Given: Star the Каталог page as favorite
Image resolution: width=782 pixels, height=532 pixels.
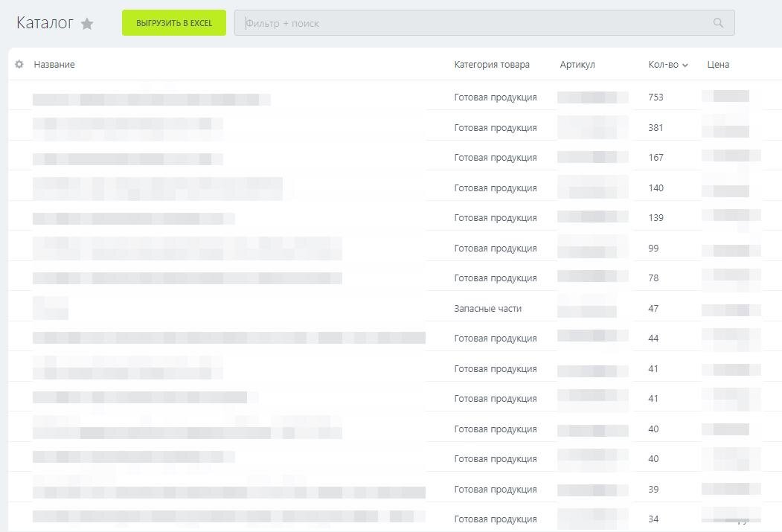Looking at the screenshot, I should pyautogui.click(x=87, y=23).
